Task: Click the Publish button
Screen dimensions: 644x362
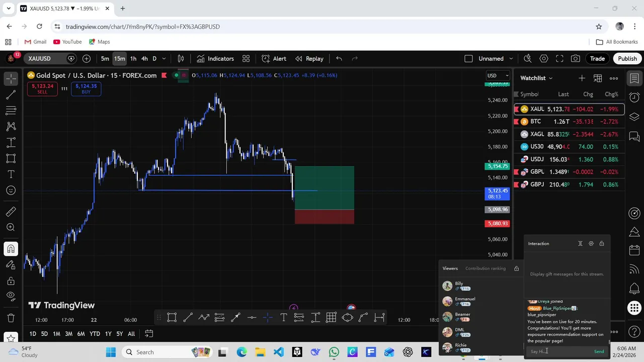Action: (627, 59)
